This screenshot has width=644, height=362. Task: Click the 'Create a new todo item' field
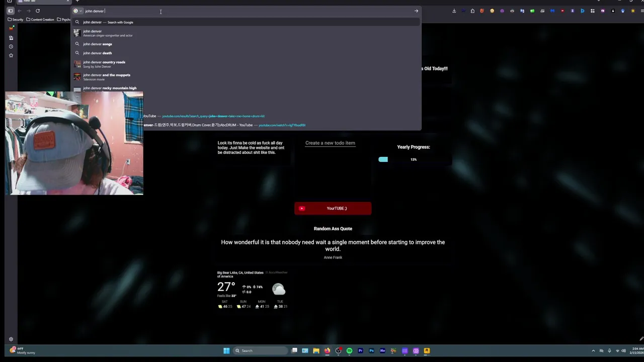330,143
